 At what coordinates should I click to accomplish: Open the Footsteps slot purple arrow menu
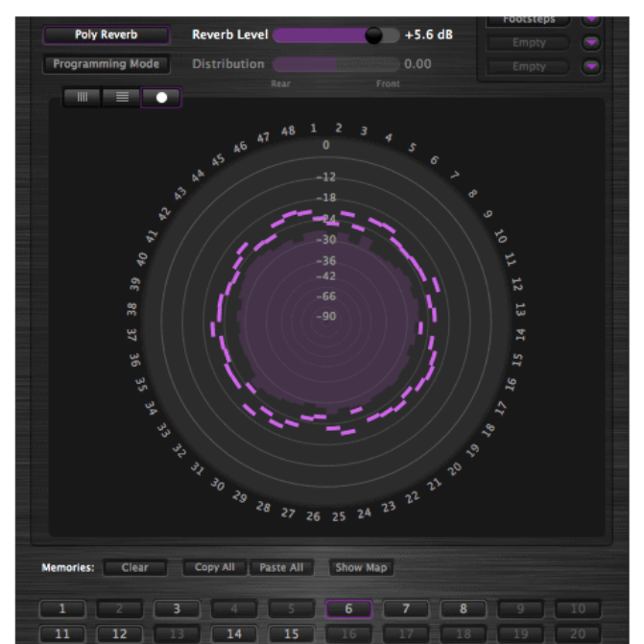click(x=591, y=19)
